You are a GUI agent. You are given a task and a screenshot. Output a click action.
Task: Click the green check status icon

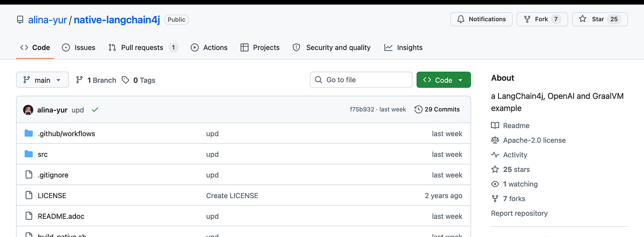coord(95,109)
